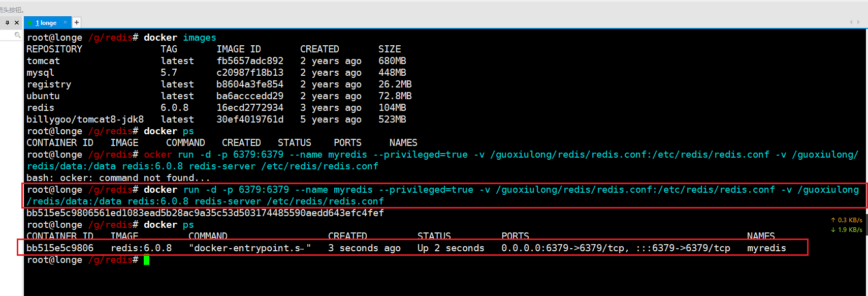Click the download speed '1.9 KB/s' indicator
Viewport: 868px width, 296px height.
[x=847, y=230]
